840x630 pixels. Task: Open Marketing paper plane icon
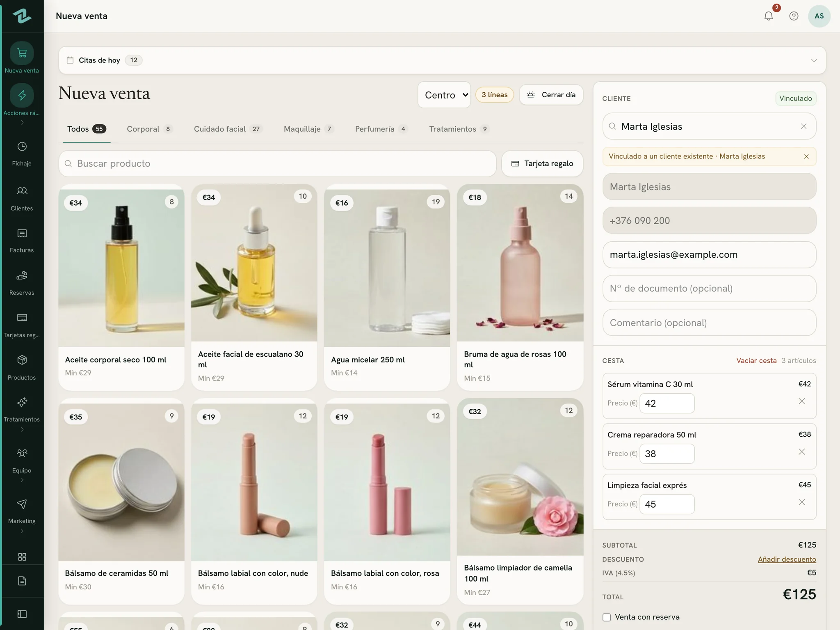[x=22, y=504]
